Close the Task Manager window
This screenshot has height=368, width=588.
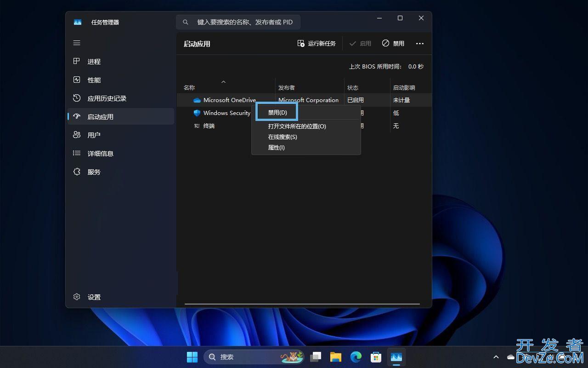point(421,18)
